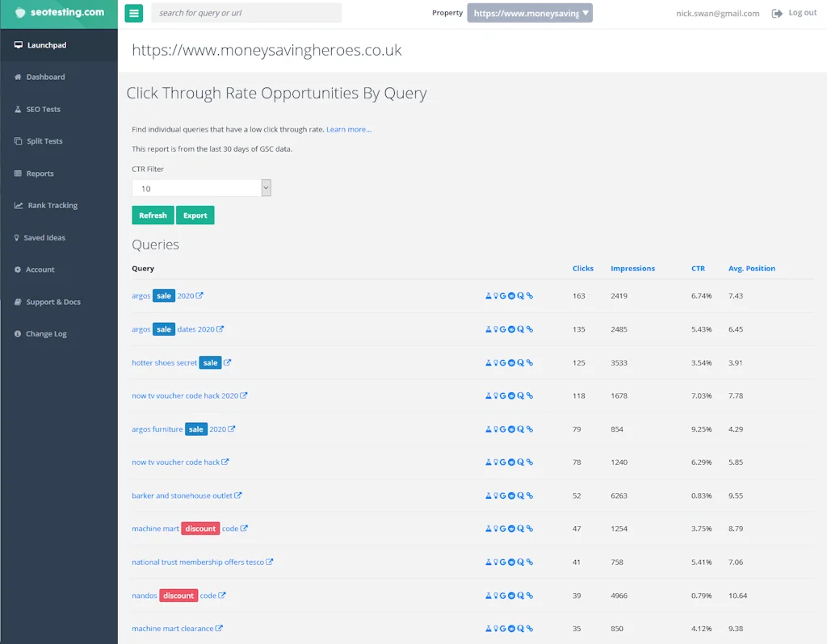Click inside the 'search for query or url' field

(x=242, y=12)
